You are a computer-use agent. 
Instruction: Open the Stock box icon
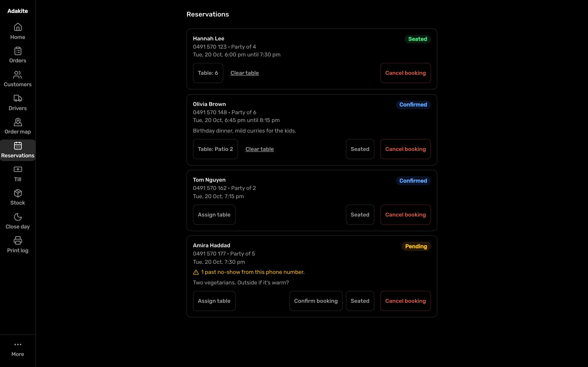pyautogui.click(x=18, y=193)
